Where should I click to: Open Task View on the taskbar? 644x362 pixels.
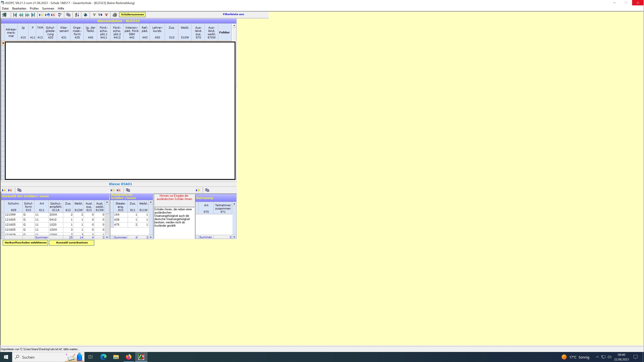tap(91, 357)
